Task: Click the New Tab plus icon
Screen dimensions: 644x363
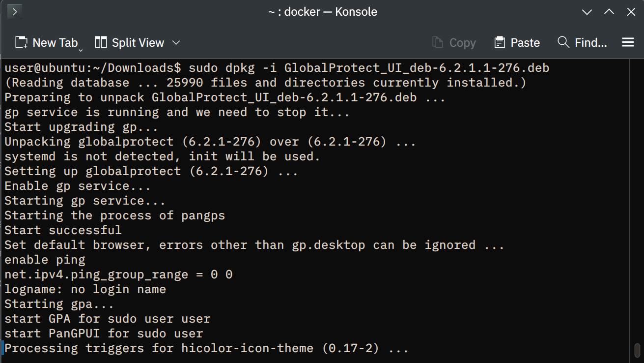Action: coord(21,43)
